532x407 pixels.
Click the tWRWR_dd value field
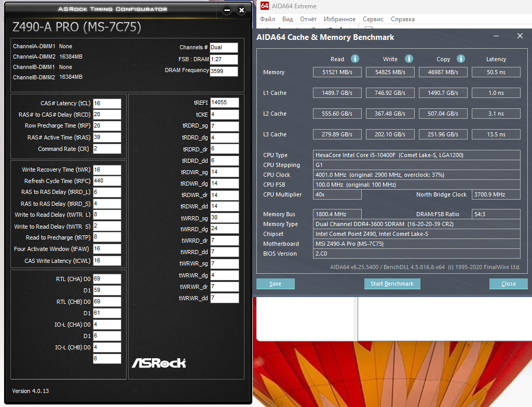[x=224, y=298]
